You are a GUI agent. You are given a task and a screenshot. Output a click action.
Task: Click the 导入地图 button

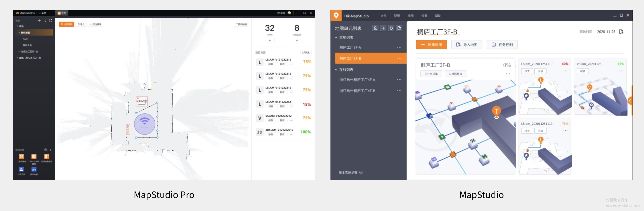click(x=466, y=44)
